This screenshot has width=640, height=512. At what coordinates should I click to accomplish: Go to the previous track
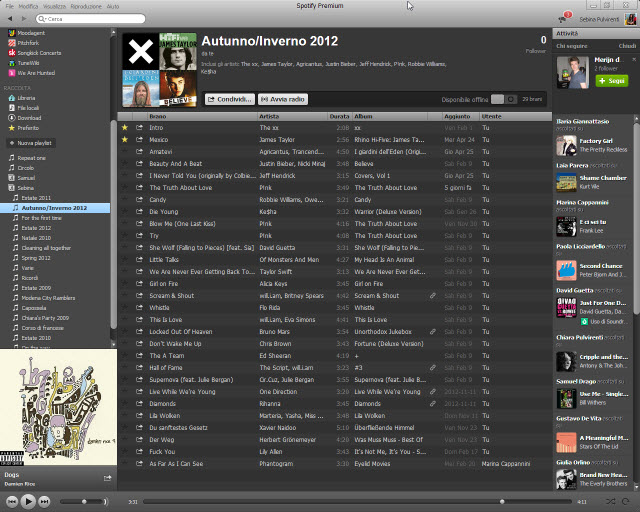pyautogui.click(x=11, y=501)
